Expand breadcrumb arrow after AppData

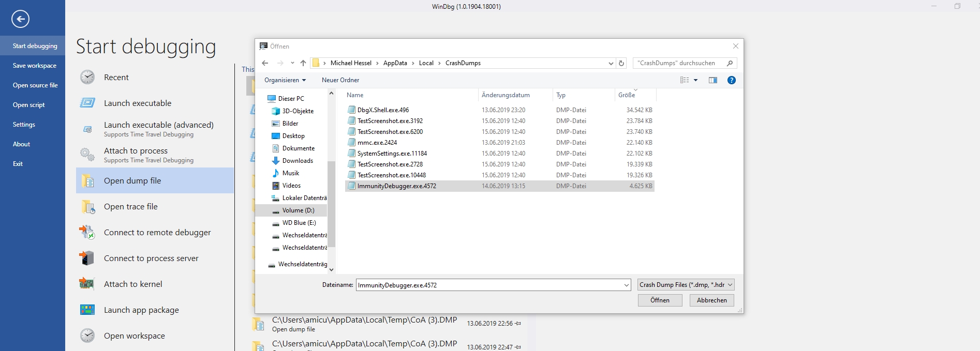pyautogui.click(x=413, y=63)
